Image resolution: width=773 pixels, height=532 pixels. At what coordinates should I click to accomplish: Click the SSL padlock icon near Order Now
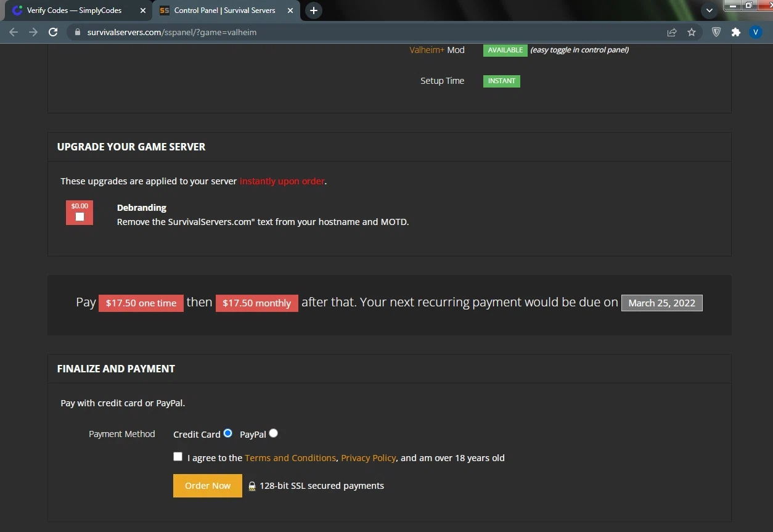click(x=252, y=486)
